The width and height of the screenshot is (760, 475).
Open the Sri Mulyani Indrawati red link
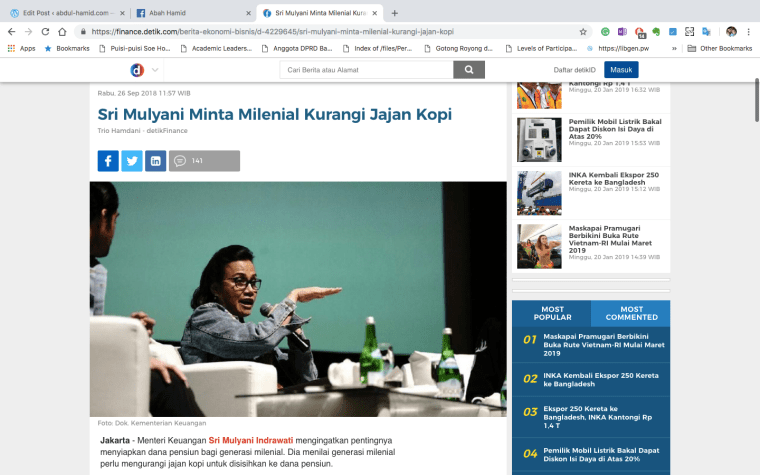point(251,441)
